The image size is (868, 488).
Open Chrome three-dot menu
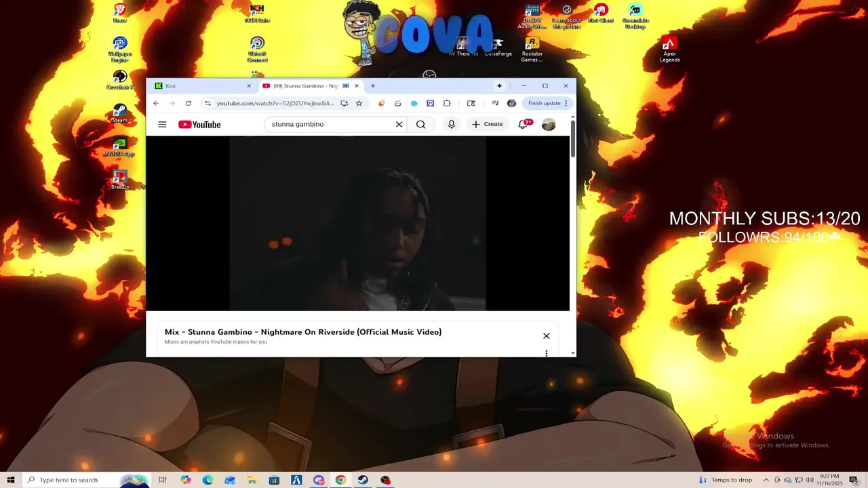566,103
